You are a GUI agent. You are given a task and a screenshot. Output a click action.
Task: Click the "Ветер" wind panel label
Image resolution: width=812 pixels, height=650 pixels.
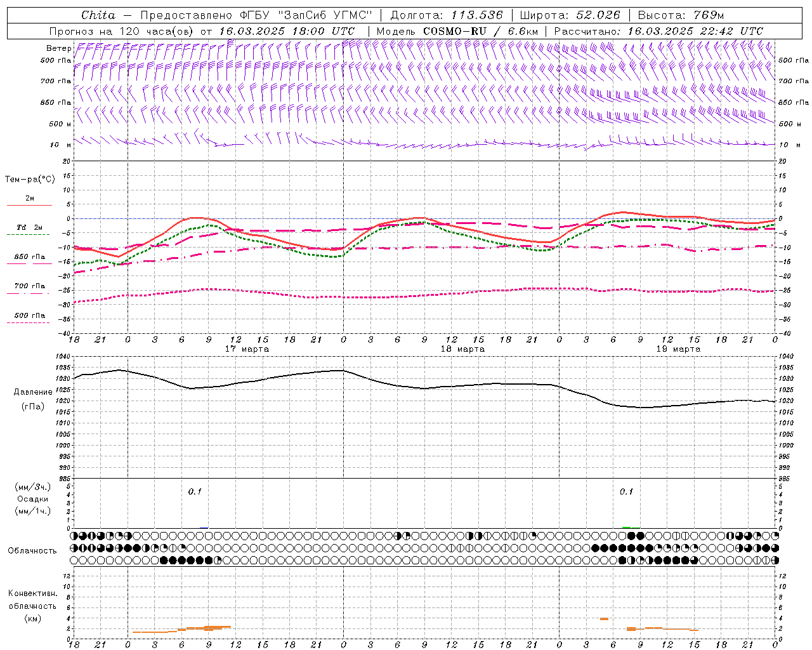click(58, 48)
